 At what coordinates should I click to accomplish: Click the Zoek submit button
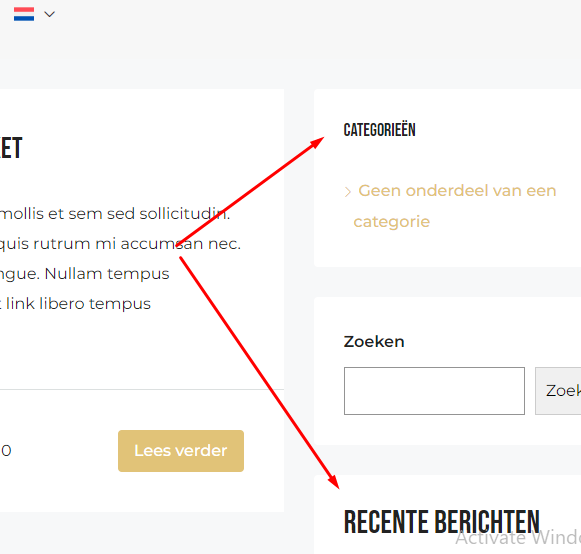[x=558, y=391]
